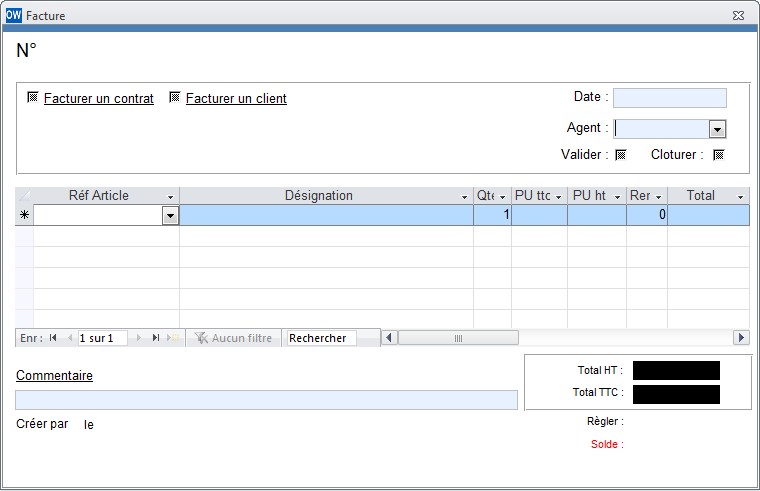Click into the Commentaire text field
The image size is (760, 491).
[x=266, y=400]
